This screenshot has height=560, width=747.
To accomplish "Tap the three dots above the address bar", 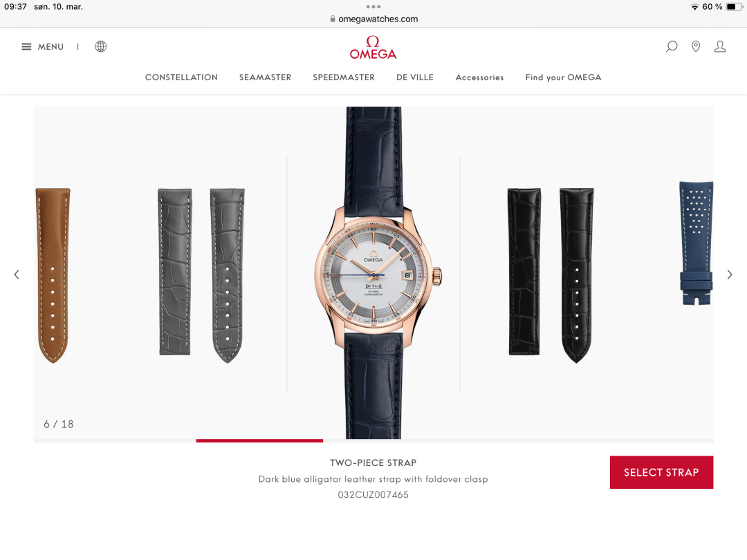I will pyautogui.click(x=373, y=7).
